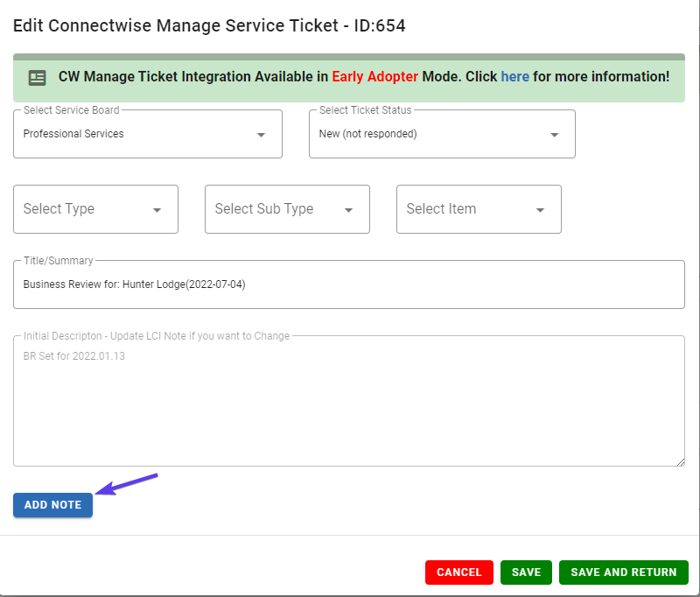The width and height of the screenshot is (700, 597).
Task: Click the ADD NOTE button
Action: tap(52, 505)
